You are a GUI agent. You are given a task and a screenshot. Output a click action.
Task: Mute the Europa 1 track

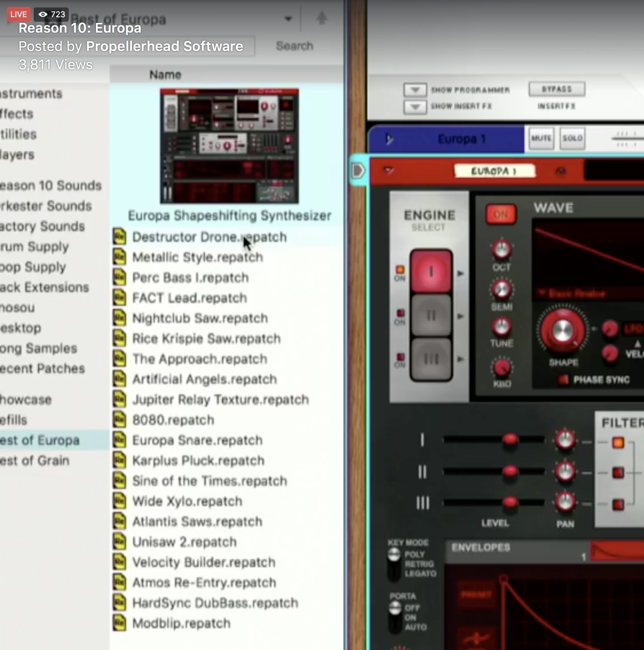[541, 138]
